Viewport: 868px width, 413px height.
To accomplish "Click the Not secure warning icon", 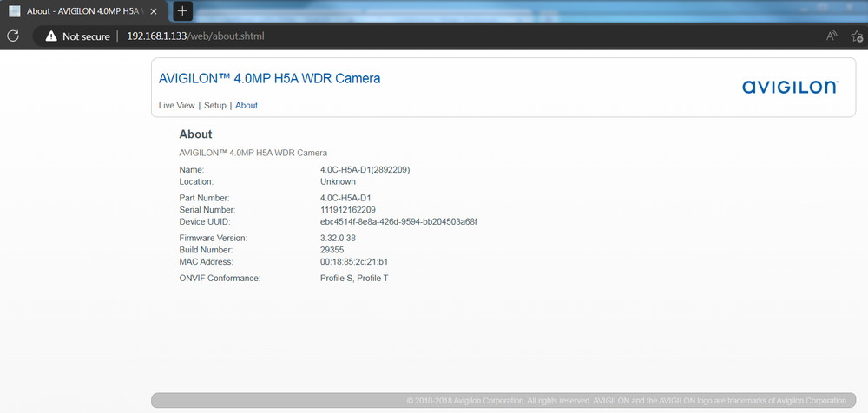I will click(51, 36).
